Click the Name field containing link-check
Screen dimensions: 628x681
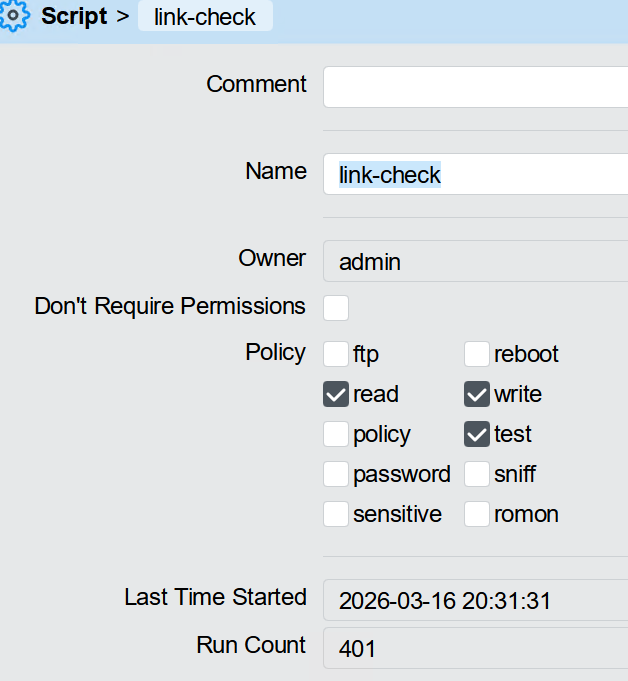click(x=475, y=174)
